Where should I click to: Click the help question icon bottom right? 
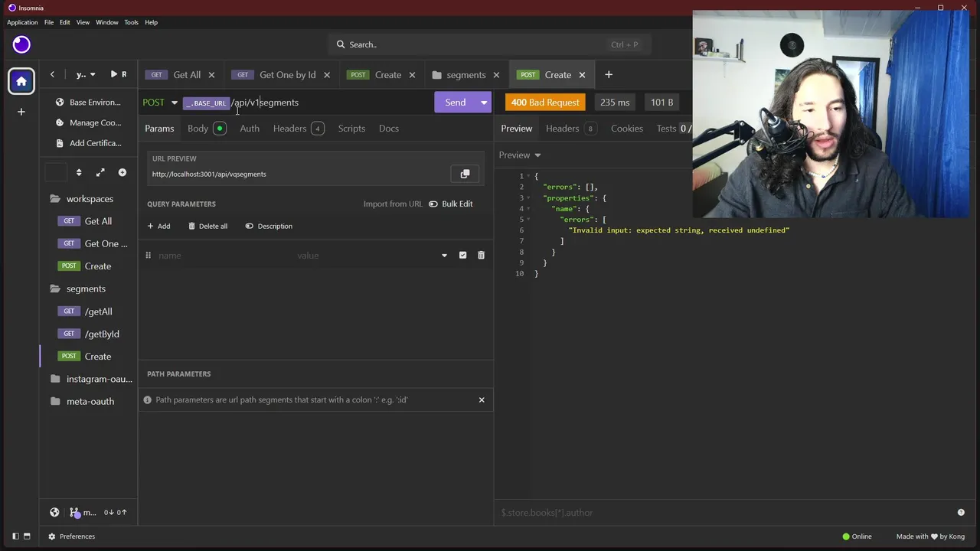pyautogui.click(x=961, y=513)
